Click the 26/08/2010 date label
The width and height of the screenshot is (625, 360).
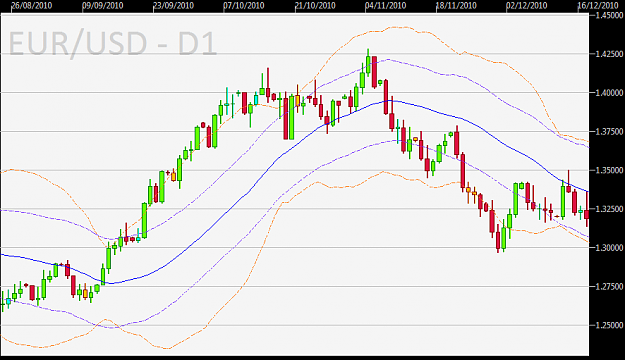[x=32, y=6]
